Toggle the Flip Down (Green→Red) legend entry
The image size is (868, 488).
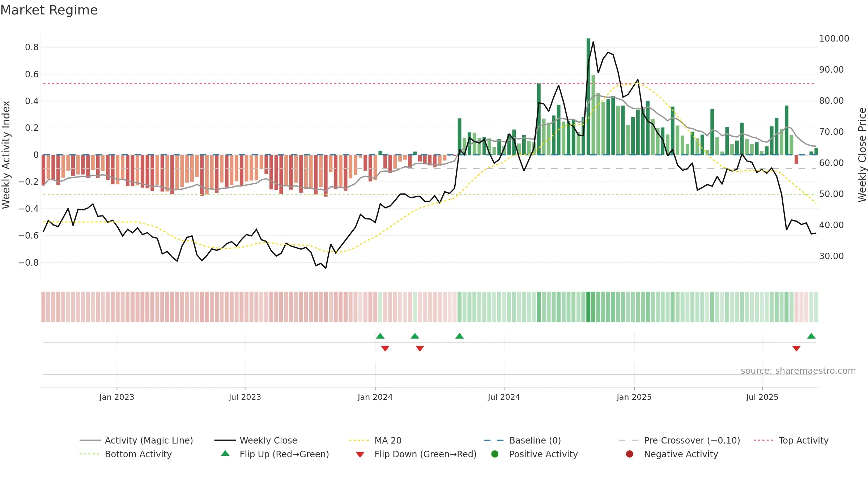click(x=416, y=454)
